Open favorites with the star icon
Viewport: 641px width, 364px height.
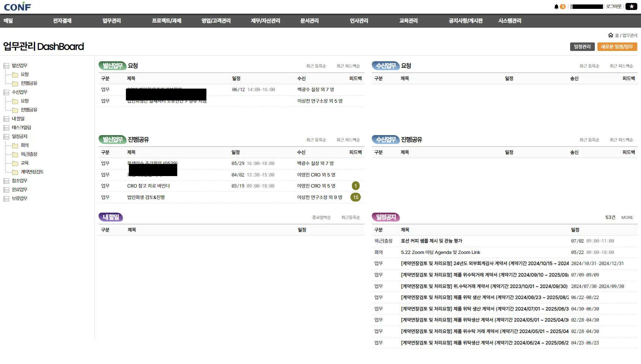coord(631,7)
